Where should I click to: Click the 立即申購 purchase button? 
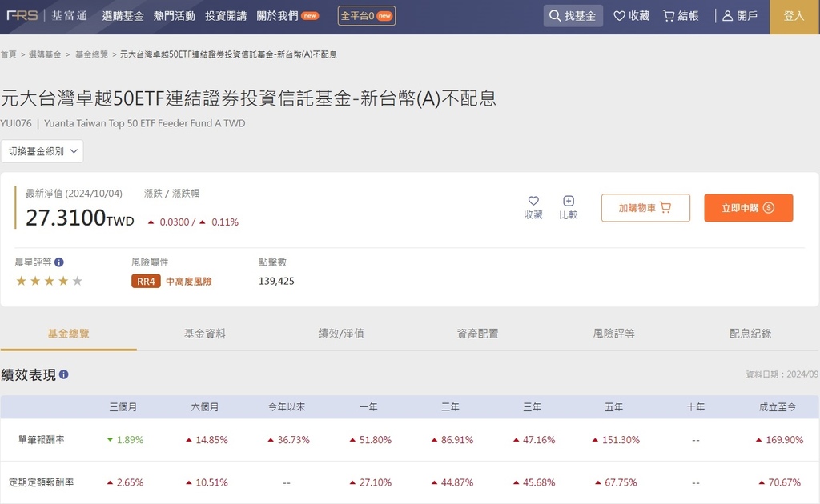(748, 207)
